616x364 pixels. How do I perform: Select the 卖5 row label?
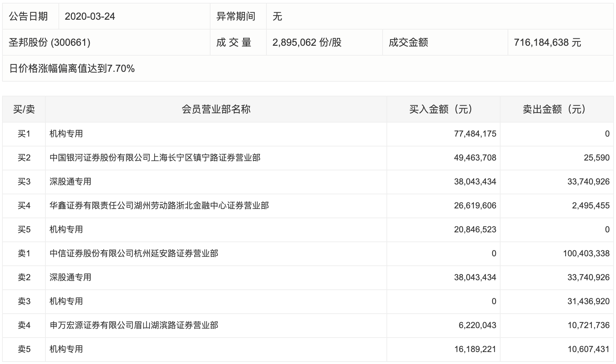24,349
